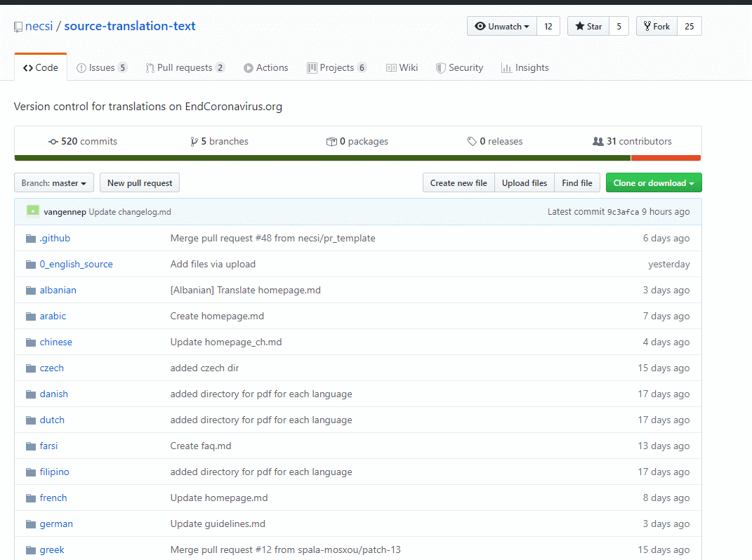Fork the repository
Screen dimensions: 752x560
[657, 27]
